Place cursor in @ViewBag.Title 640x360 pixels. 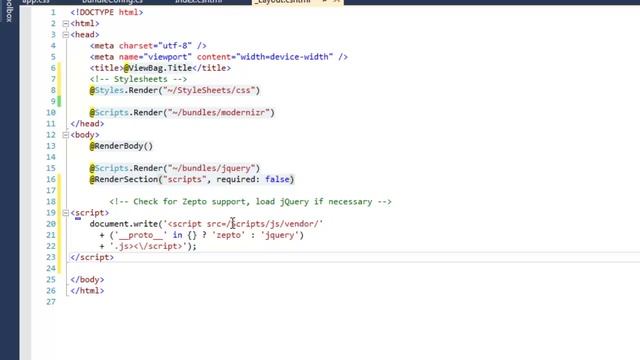click(x=158, y=68)
